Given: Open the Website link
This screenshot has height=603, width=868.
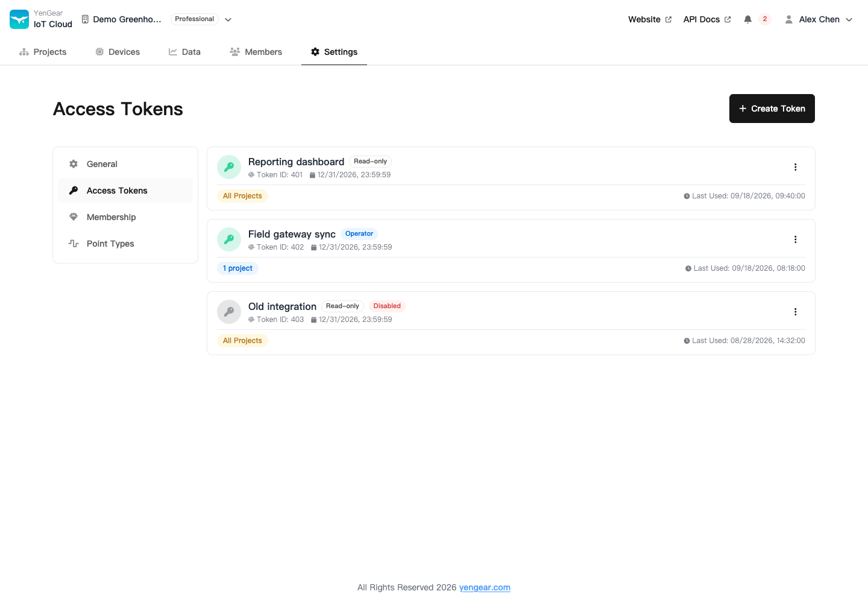Looking at the screenshot, I should (650, 19).
